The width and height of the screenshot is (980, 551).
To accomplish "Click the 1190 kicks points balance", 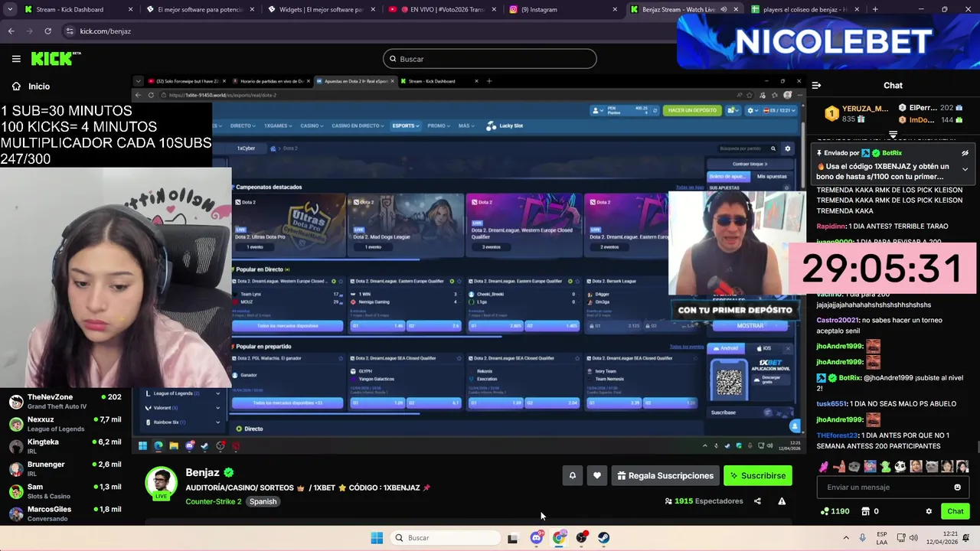I will point(835,511).
